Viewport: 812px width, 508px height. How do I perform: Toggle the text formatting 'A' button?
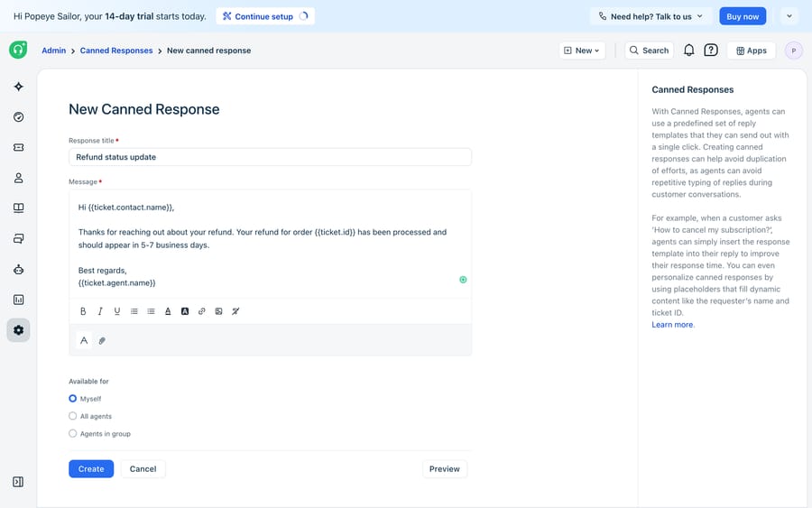(x=84, y=340)
